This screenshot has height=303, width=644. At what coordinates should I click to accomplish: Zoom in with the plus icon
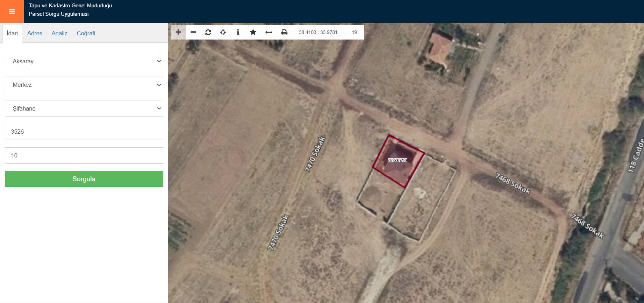click(x=178, y=32)
